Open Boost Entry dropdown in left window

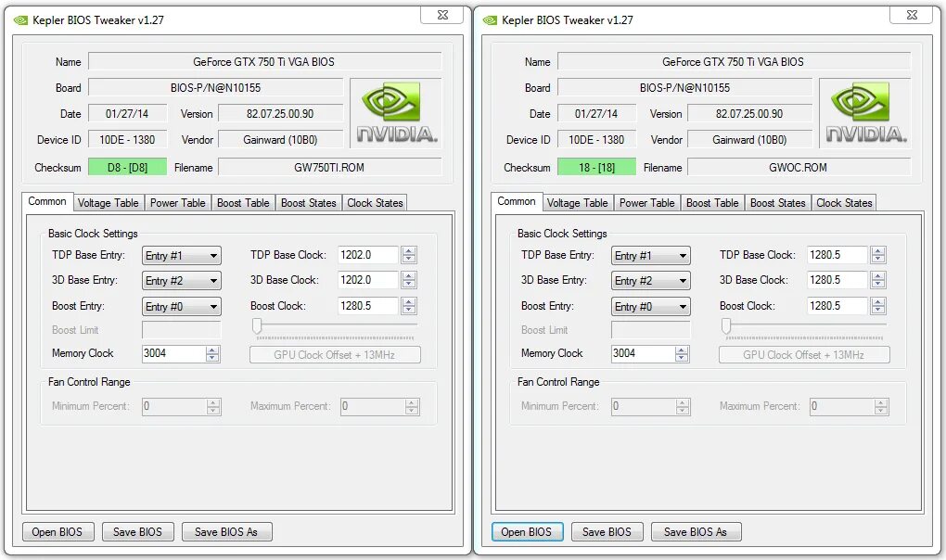(182, 307)
